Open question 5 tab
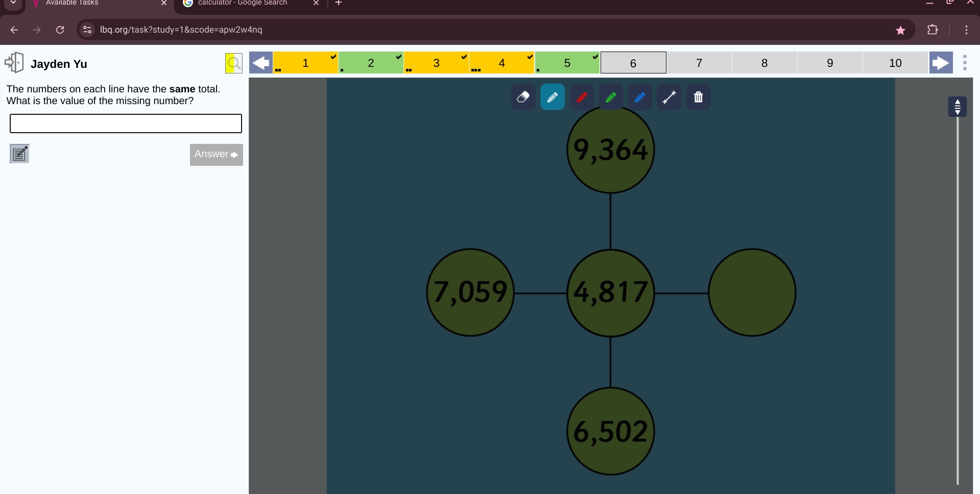The width and height of the screenshot is (980, 494). tap(567, 63)
